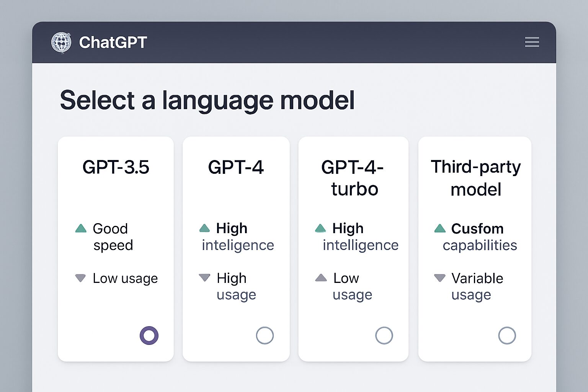Click the green triangle beside Cusfom capabilities
Screen dimensions: 588x392
440,229
